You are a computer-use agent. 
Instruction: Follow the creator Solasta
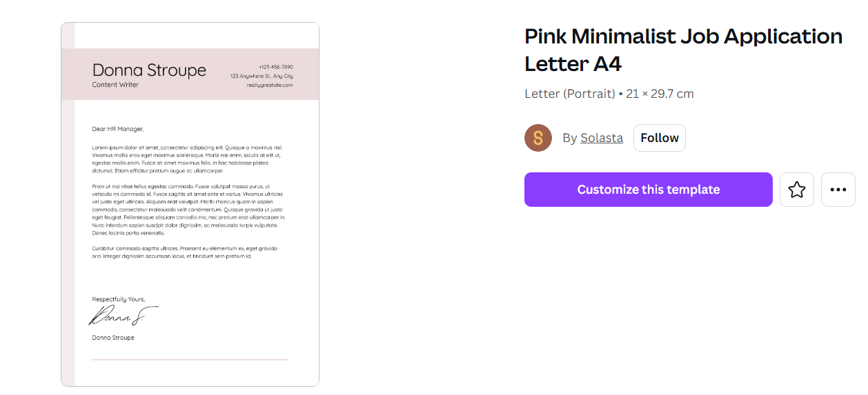(x=659, y=138)
